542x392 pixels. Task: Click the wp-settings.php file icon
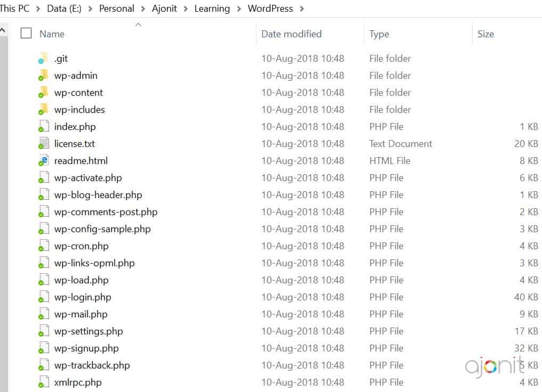[43, 331]
